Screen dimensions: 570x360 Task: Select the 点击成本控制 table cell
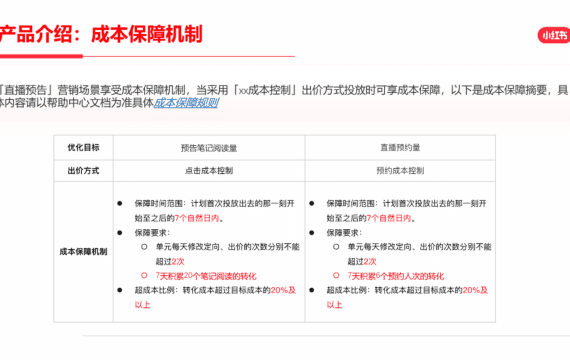coord(209,171)
